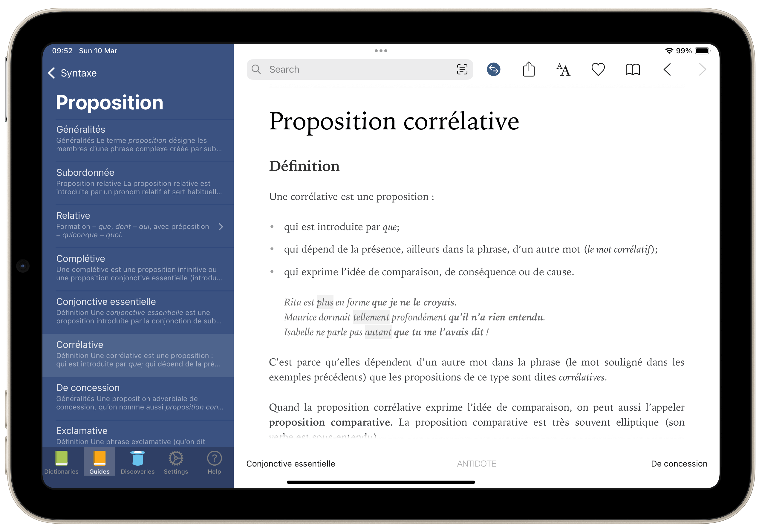The width and height of the screenshot is (762, 532).
Task: Click the search input field
Action: click(358, 69)
